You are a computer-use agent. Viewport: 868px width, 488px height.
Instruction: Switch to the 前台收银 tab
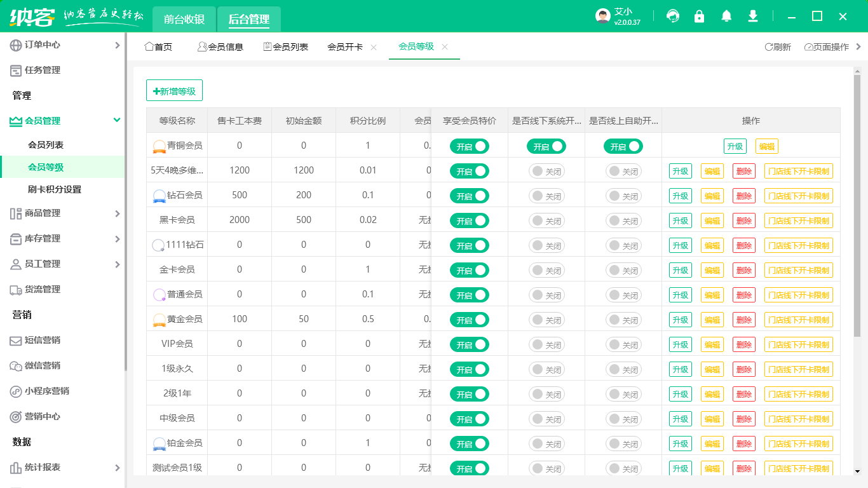pyautogui.click(x=184, y=19)
